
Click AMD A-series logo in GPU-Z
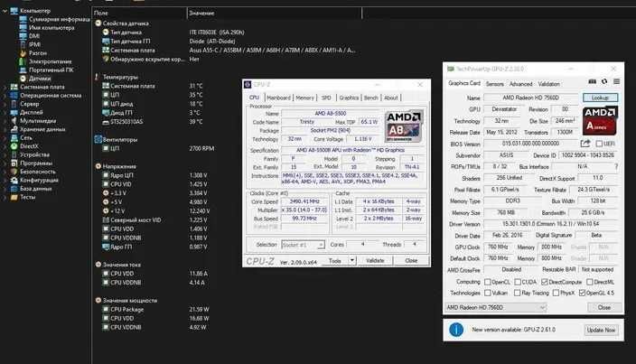click(600, 120)
